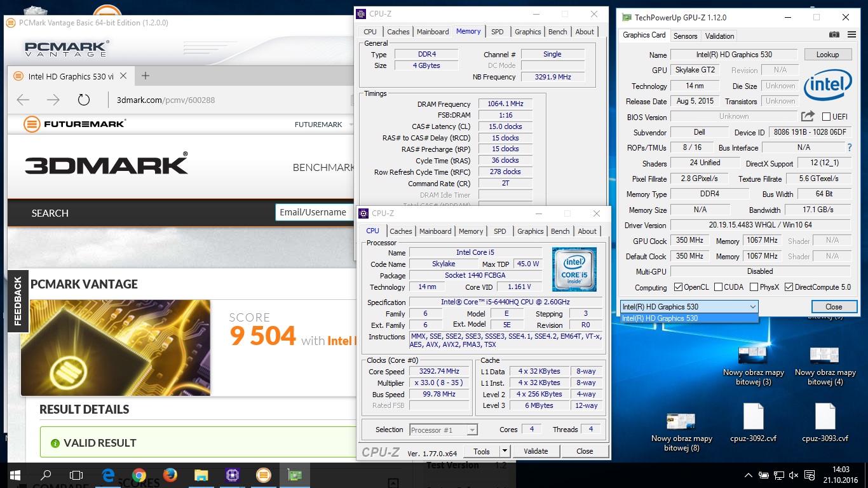Click the BIOS export share icon in GPU-Z
Image resolution: width=868 pixels, height=488 pixels.
click(808, 116)
